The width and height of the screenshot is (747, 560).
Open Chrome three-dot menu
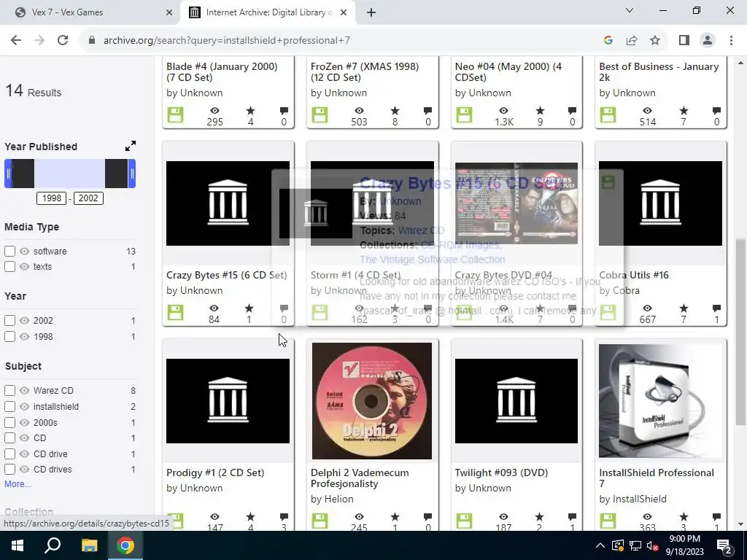point(731,41)
